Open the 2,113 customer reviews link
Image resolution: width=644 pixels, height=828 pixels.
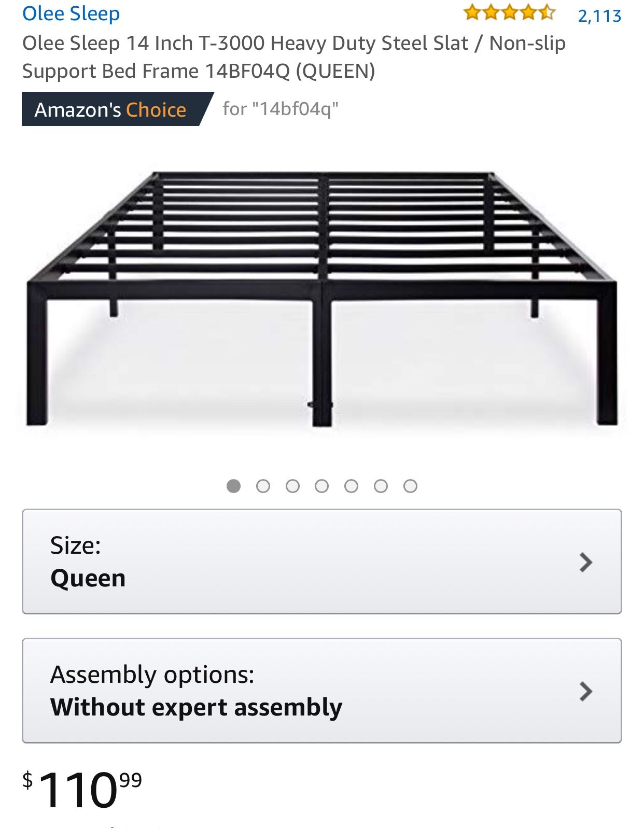(599, 16)
